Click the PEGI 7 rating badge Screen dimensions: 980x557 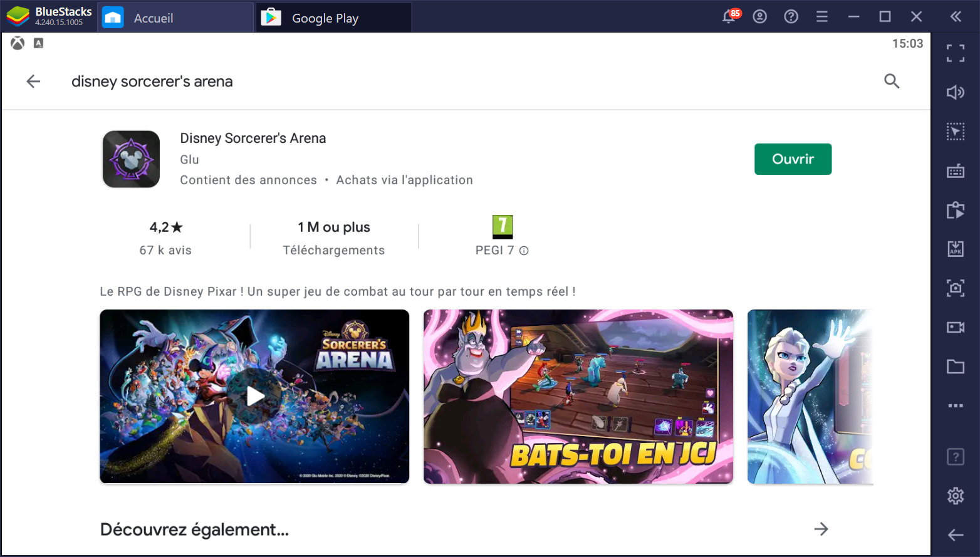tap(503, 227)
